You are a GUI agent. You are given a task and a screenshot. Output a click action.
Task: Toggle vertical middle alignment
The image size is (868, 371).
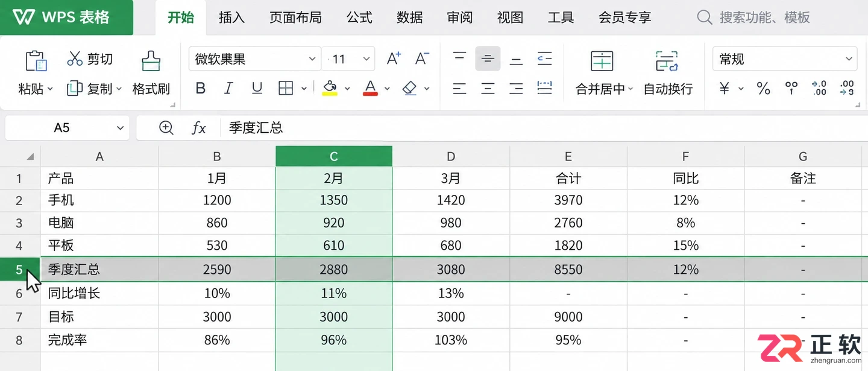pyautogui.click(x=488, y=59)
